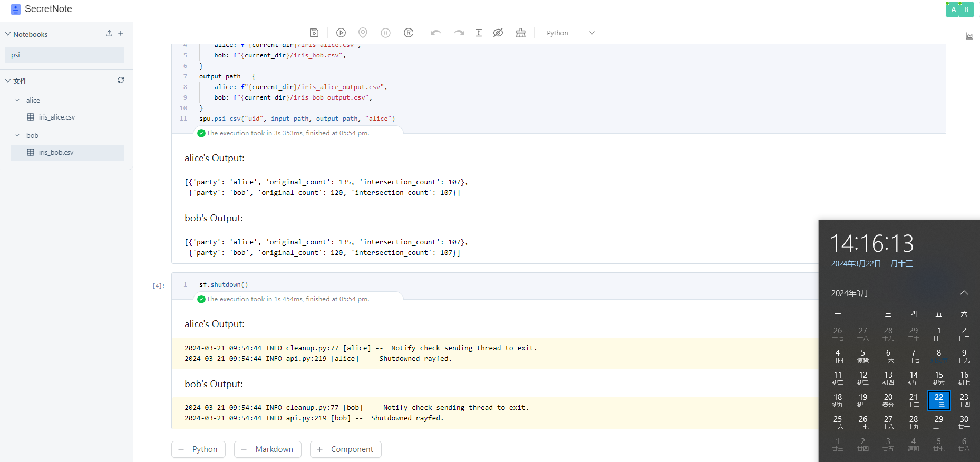The image size is (980, 462).
Task: Collapse the alice folder
Action: tap(17, 100)
